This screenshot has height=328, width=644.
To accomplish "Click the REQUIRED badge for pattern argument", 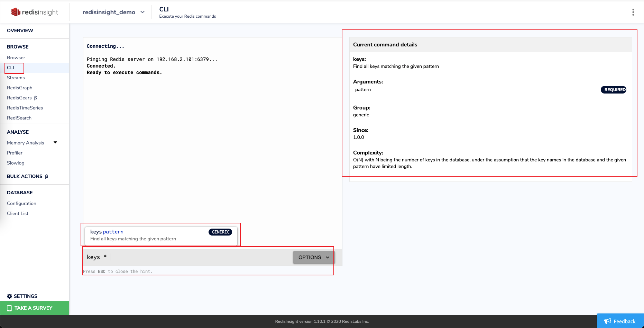I will pos(614,90).
